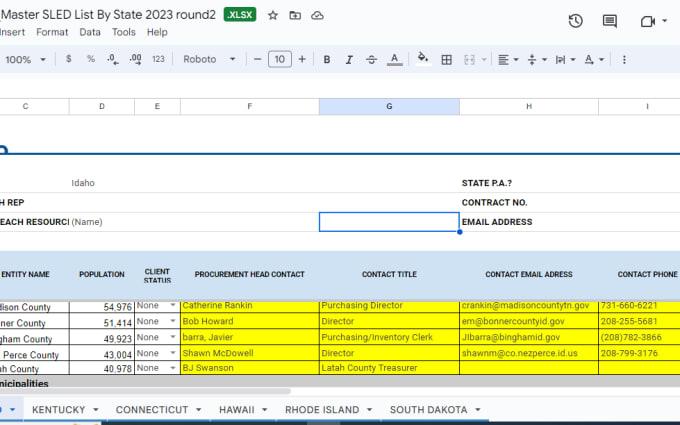Select column D header

pyautogui.click(x=101, y=106)
